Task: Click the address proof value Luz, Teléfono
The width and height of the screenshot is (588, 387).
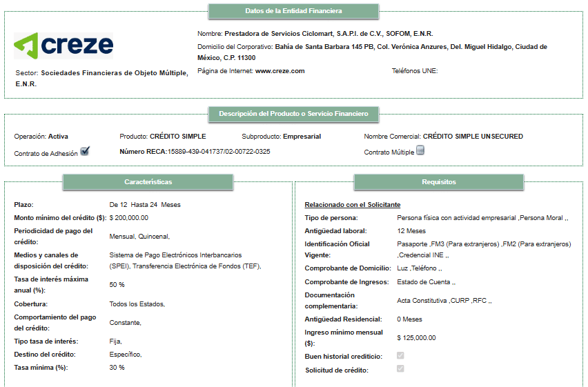Action: point(419,268)
